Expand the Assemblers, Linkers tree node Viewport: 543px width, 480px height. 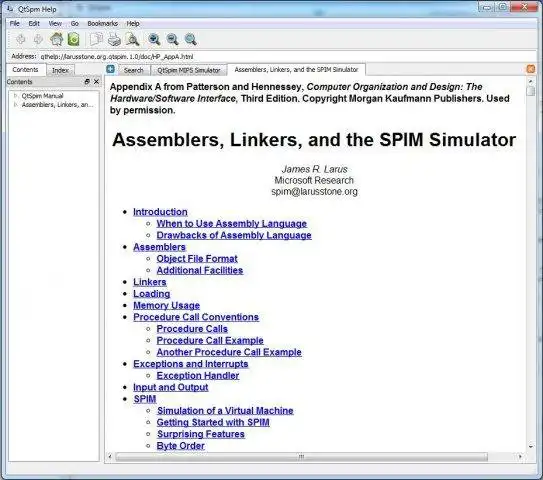click(15, 104)
